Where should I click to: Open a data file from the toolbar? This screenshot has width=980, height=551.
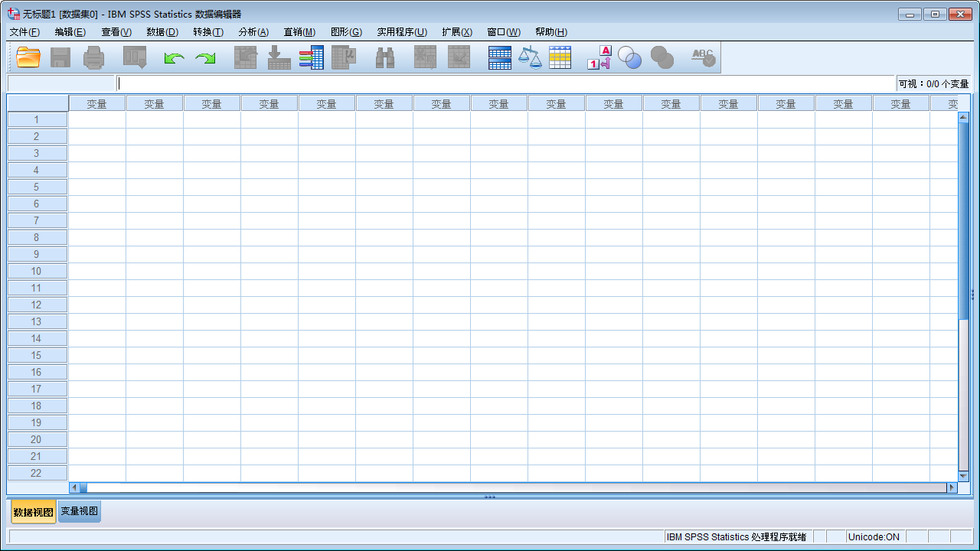(x=28, y=57)
